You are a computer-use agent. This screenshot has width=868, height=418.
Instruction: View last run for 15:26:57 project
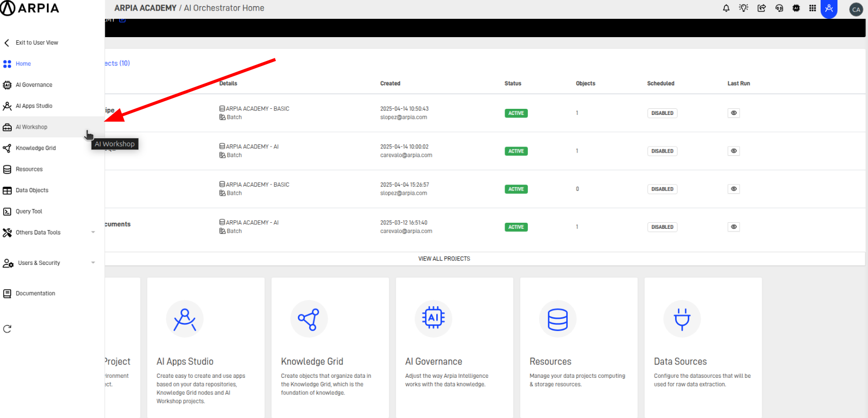734,189
